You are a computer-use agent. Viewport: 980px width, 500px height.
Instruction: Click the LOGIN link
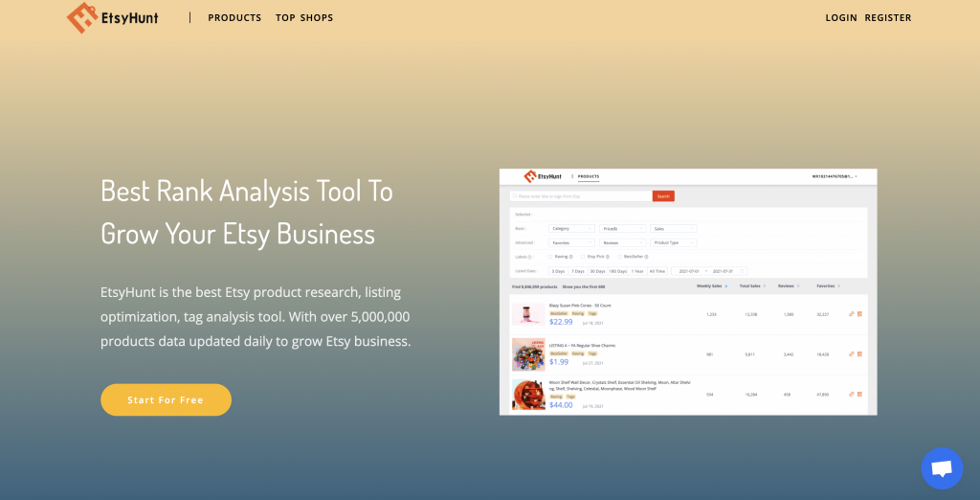841,17
